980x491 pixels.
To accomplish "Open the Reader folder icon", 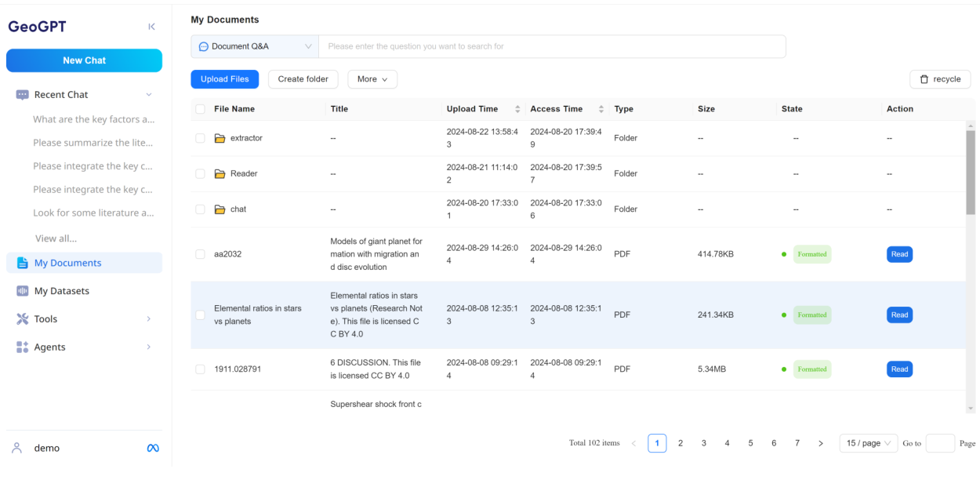I will coord(220,174).
